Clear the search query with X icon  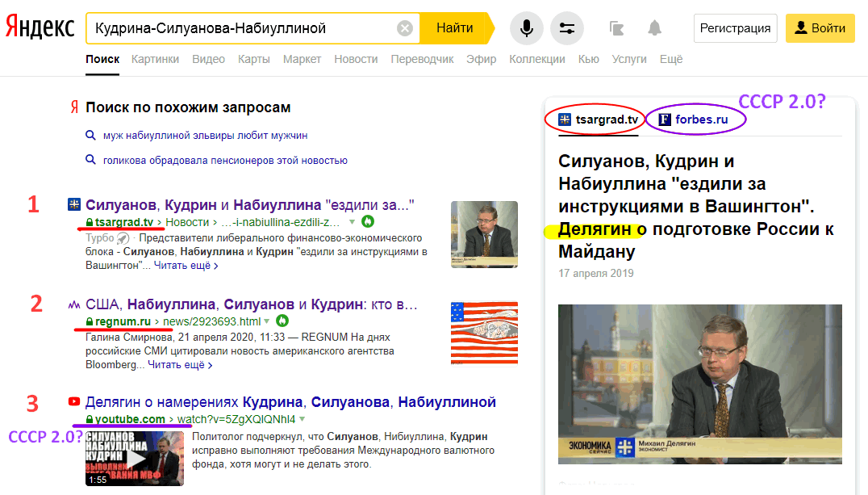coord(405,28)
